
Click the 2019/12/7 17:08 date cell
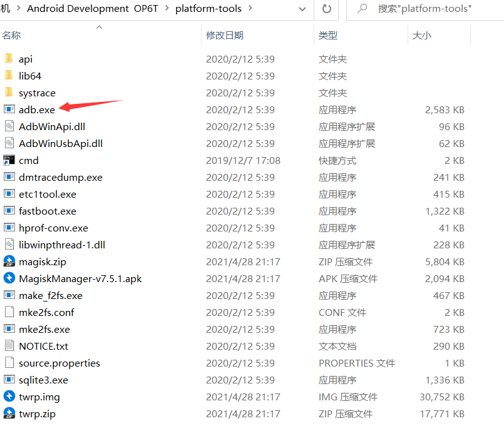point(244,160)
